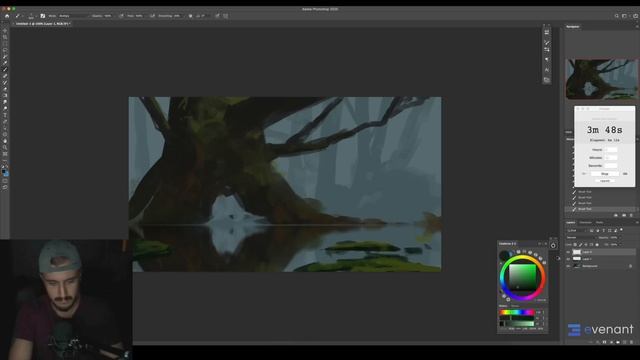Select the Eyedropper tool

(x=5, y=63)
